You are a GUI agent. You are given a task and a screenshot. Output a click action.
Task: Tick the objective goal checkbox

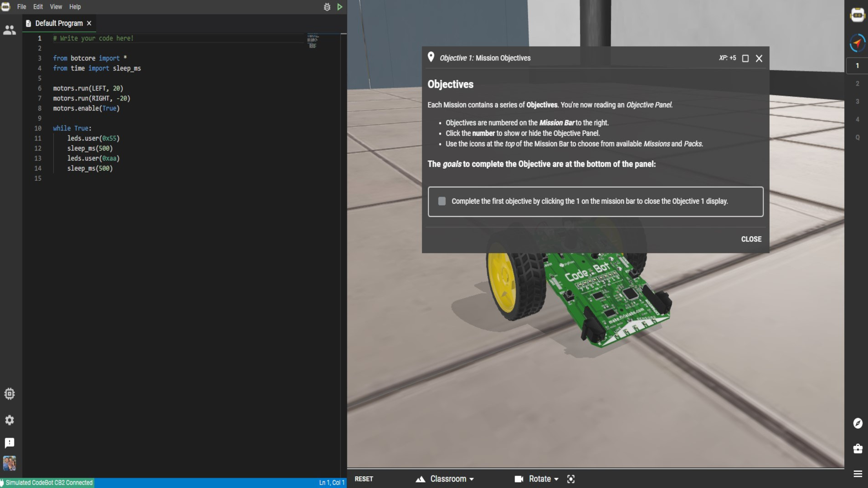442,201
